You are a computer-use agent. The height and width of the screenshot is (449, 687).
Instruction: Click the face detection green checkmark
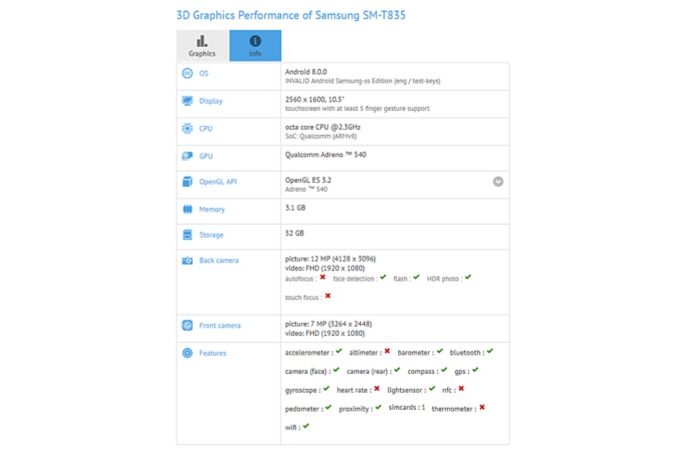click(382, 277)
